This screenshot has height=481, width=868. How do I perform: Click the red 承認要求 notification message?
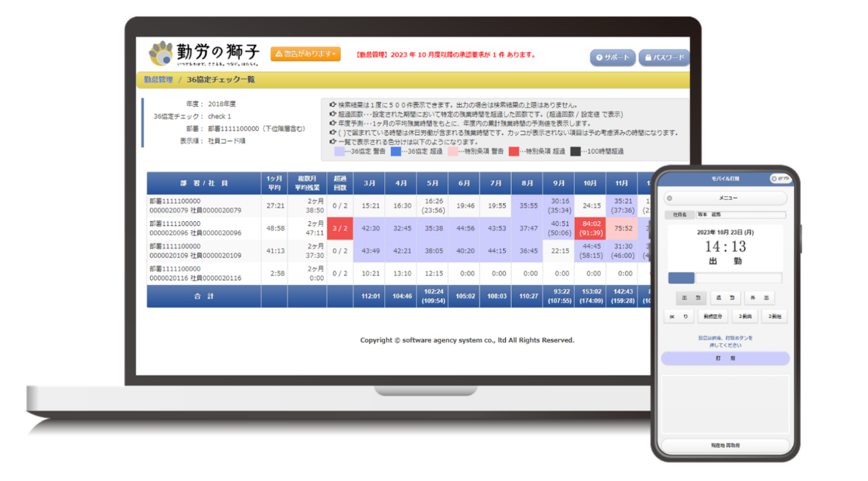pyautogui.click(x=445, y=55)
